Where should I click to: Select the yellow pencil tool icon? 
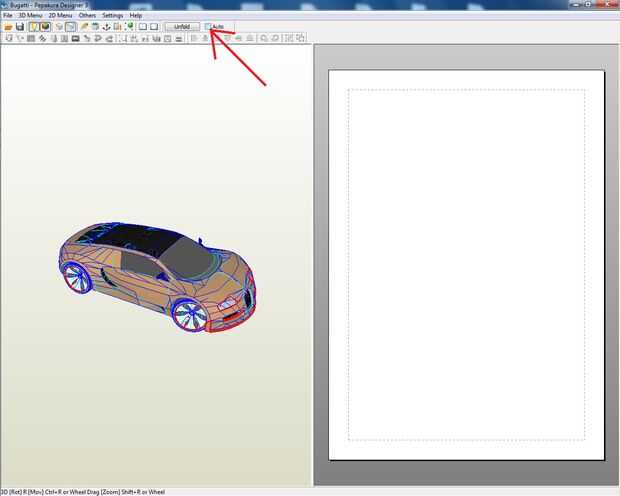click(84, 27)
